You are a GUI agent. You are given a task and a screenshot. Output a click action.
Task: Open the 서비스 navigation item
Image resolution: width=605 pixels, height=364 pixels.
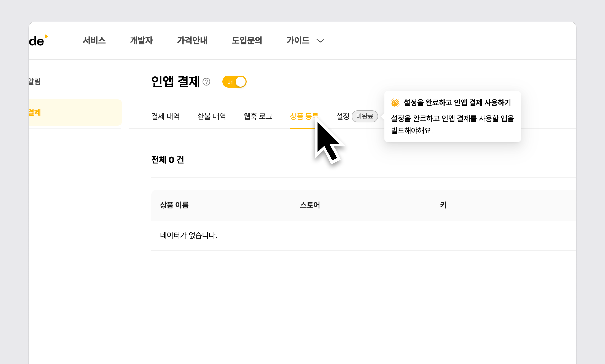[x=94, y=41]
